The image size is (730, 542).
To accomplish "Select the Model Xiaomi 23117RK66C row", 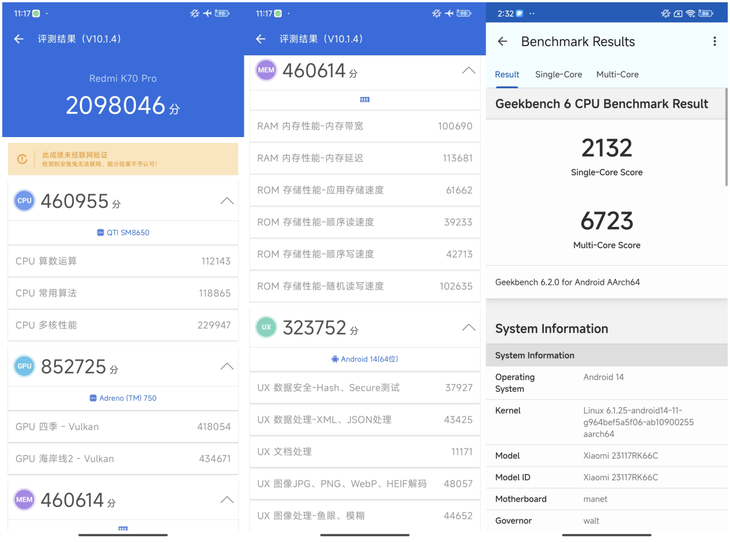I will point(607,455).
